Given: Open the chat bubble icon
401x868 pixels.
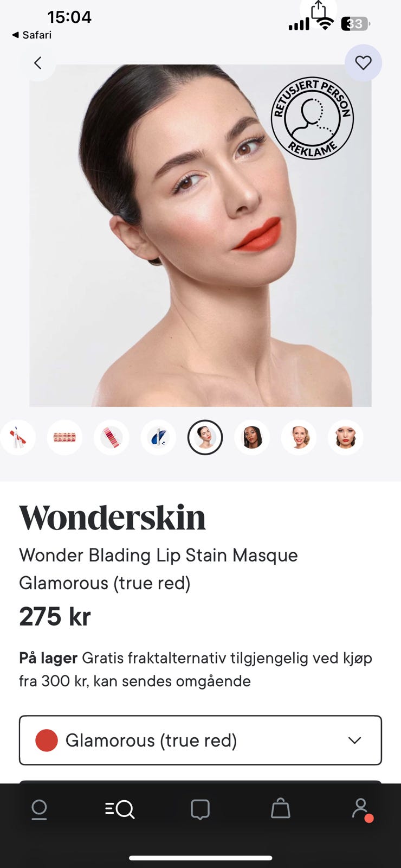Looking at the screenshot, I should click(200, 809).
